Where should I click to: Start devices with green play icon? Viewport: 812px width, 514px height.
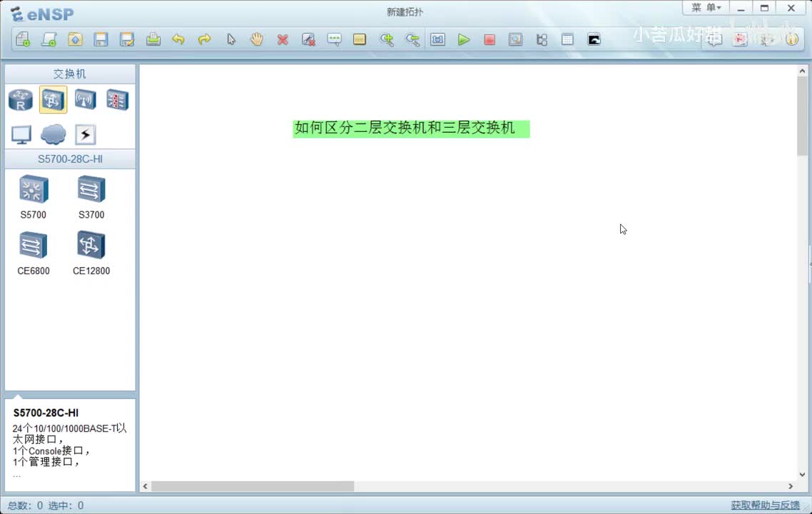464,39
